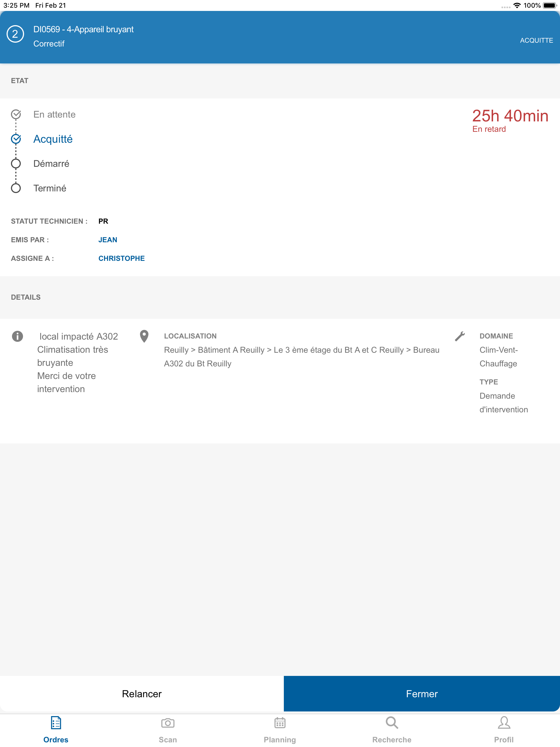Tap the Wi-Fi status icon
This screenshot has height=747, width=560.
coord(517,5)
